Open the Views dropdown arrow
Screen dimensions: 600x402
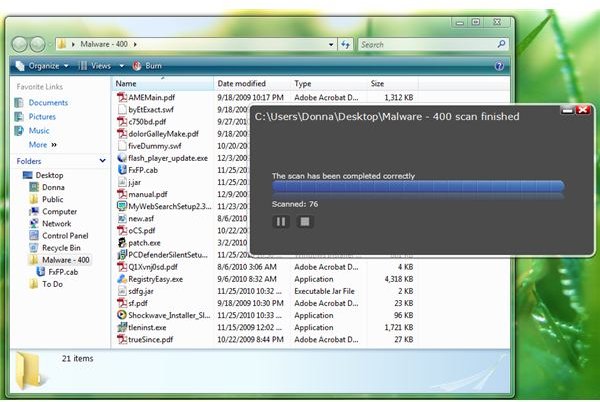(122, 66)
